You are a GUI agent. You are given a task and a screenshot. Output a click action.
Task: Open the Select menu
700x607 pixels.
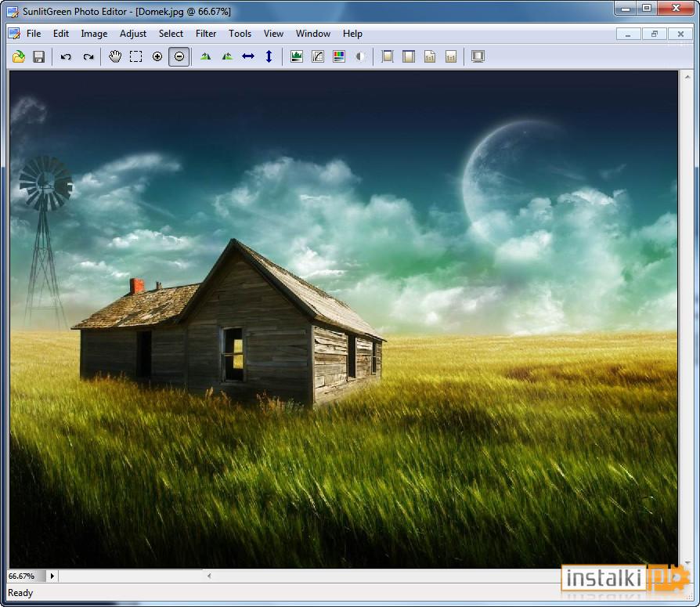(171, 34)
